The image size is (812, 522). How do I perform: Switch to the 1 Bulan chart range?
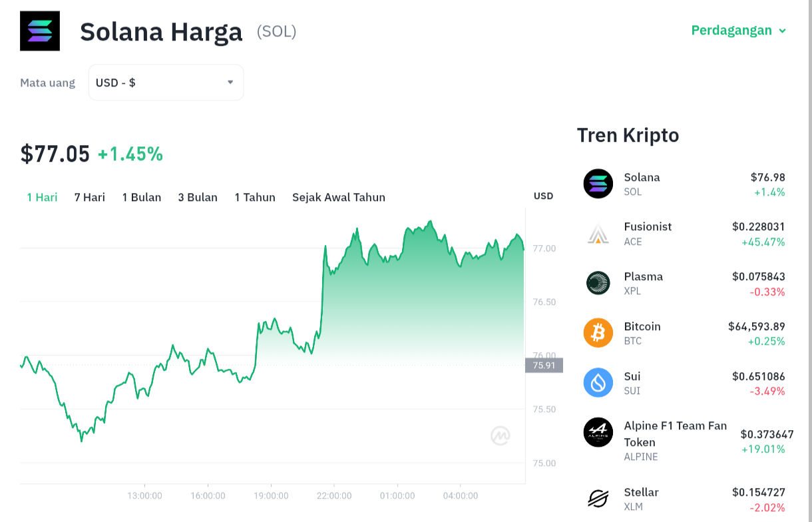tap(142, 197)
